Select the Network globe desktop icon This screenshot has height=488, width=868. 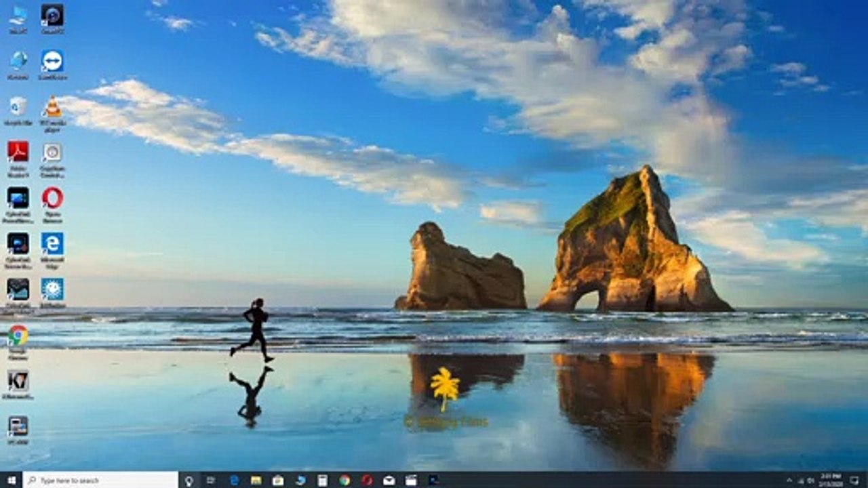point(18,65)
